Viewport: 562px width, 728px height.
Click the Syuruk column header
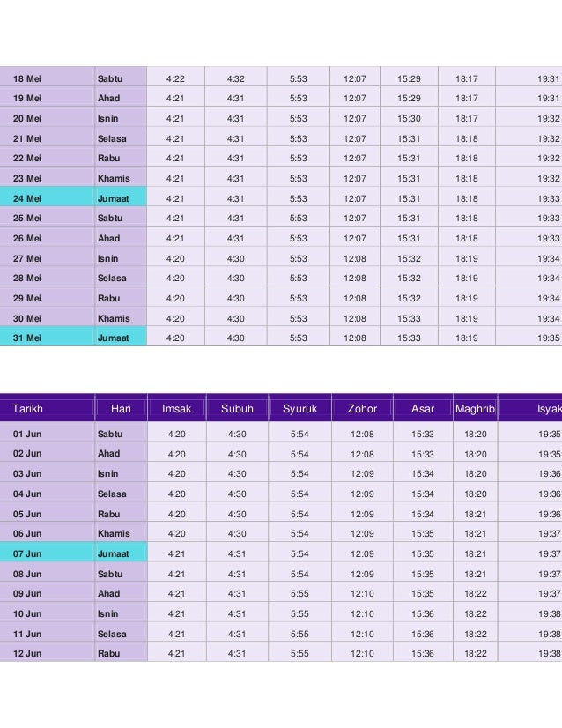coord(299,409)
